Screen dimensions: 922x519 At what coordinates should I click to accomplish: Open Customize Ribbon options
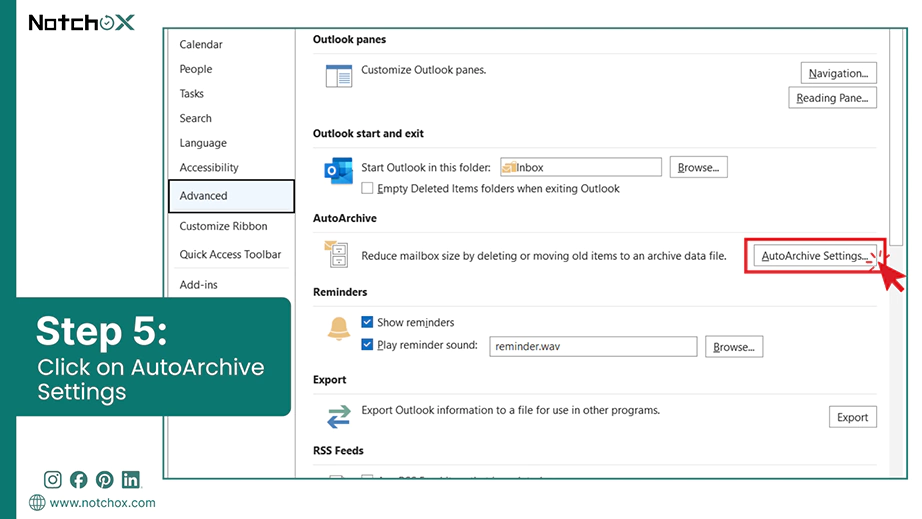[x=223, y=226]
